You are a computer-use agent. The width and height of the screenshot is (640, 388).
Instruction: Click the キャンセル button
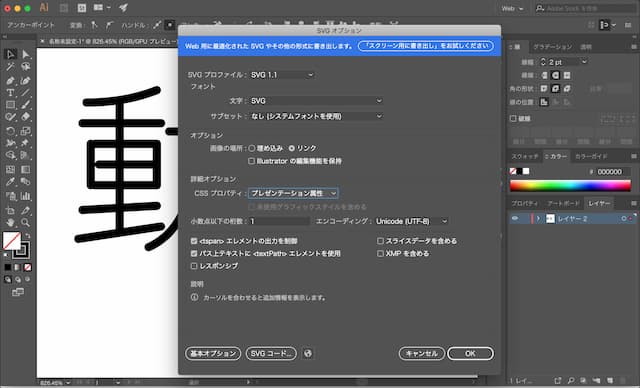(x=422, y=353)
